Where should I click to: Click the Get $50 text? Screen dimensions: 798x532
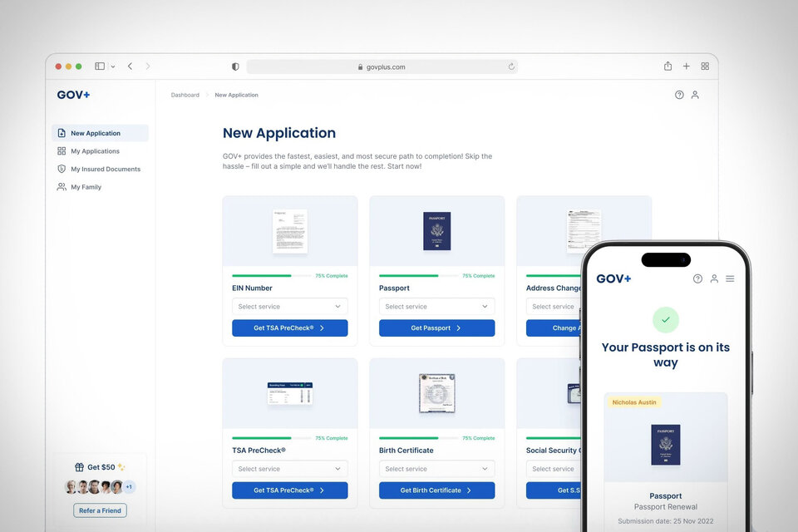pos(101,467)
